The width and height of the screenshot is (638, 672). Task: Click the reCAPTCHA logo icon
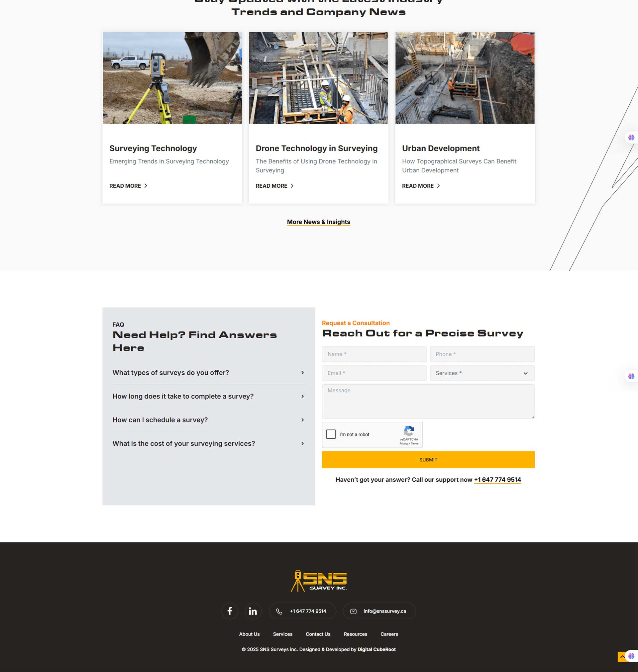point(409,431)
